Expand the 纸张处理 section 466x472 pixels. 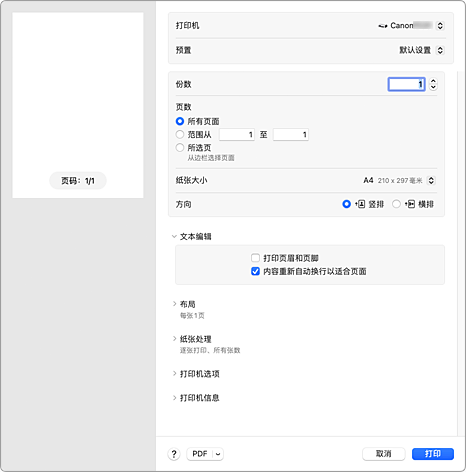tap(174, 339)
